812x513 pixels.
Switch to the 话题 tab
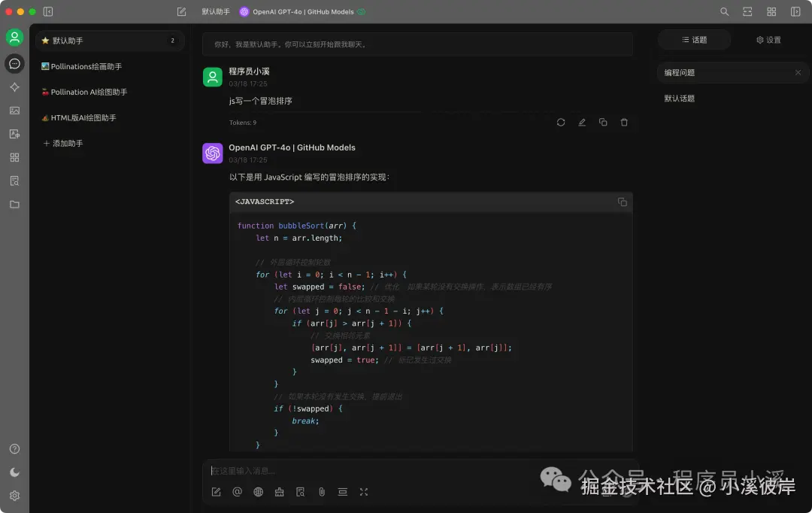pos(695,40)
